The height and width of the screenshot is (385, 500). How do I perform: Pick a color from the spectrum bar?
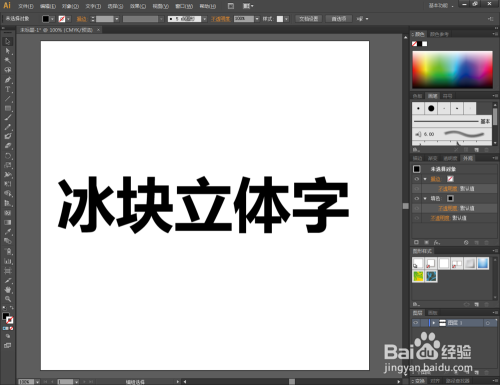(x=452, y=69)
